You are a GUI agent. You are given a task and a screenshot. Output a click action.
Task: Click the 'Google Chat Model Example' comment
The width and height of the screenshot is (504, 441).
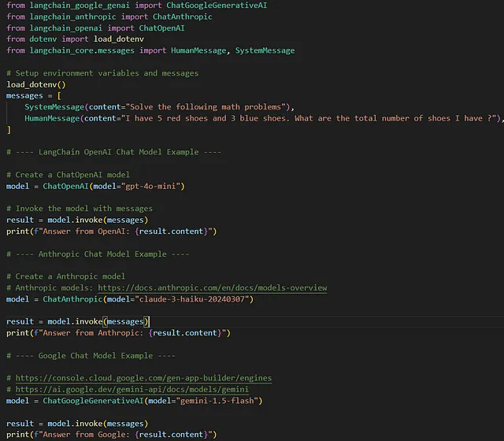pyautogui.click(x=91, y=356)
